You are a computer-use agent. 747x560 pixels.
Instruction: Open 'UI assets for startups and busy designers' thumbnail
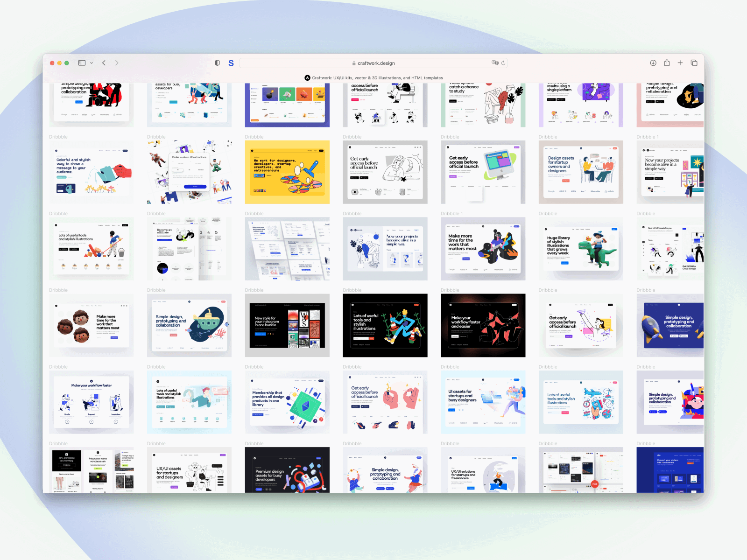[x=483, y=402]
